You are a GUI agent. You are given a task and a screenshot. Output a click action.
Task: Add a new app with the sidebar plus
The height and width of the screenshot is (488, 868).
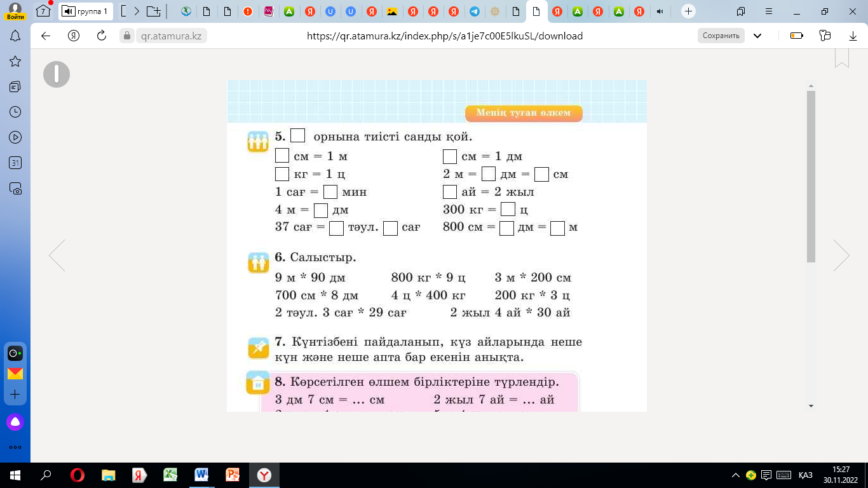click(15, 395)
